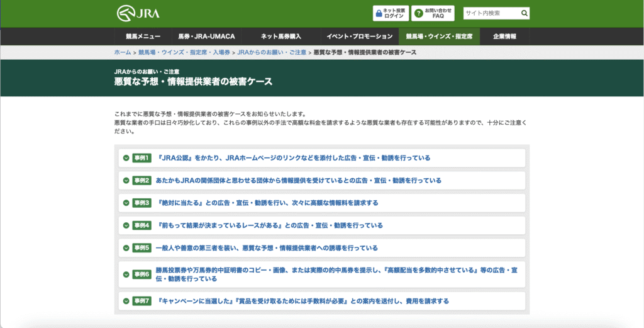Screen dimensions: 644x328
Task: Click the search magnifier icon
Action: (524, 13)
